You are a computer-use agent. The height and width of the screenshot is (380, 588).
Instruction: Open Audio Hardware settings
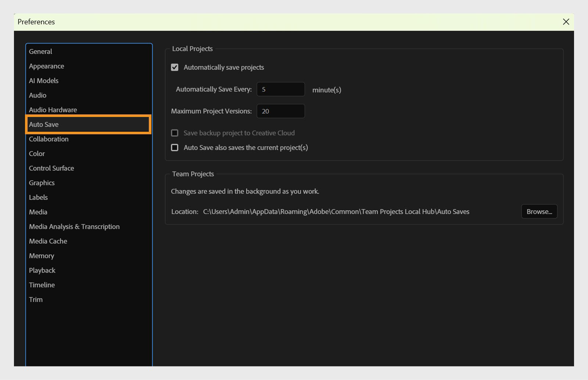pos(53,110)
